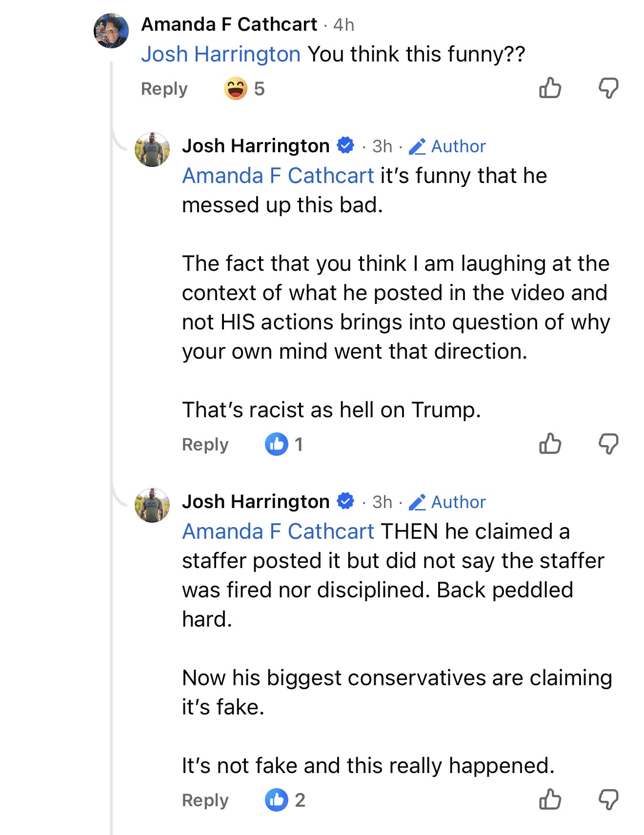Open Amanda F Cathcart mention in 'THEN he claimed' reply
The width and height of the screenshot is (644, 835).
[278, 531]
